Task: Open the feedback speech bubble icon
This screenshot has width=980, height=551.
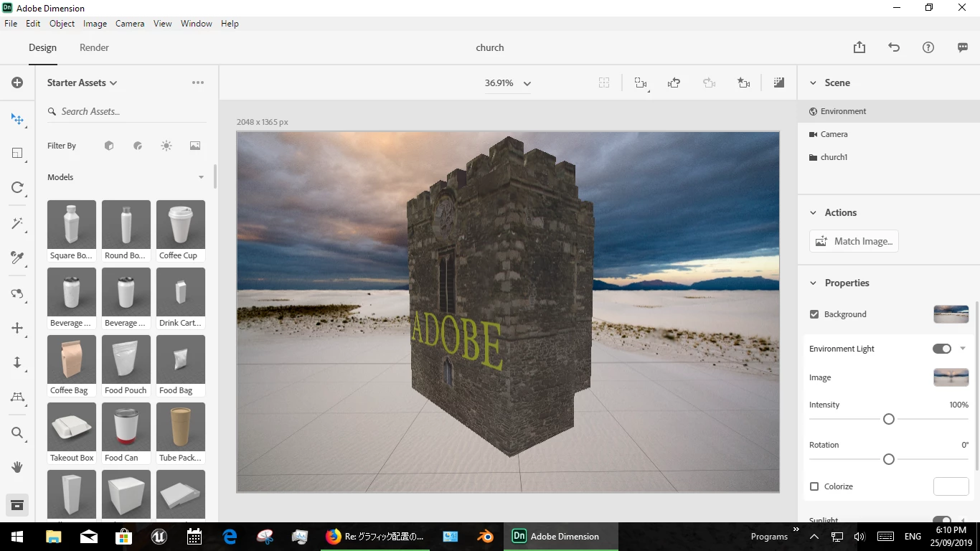Action: click(x=963, y=47)
